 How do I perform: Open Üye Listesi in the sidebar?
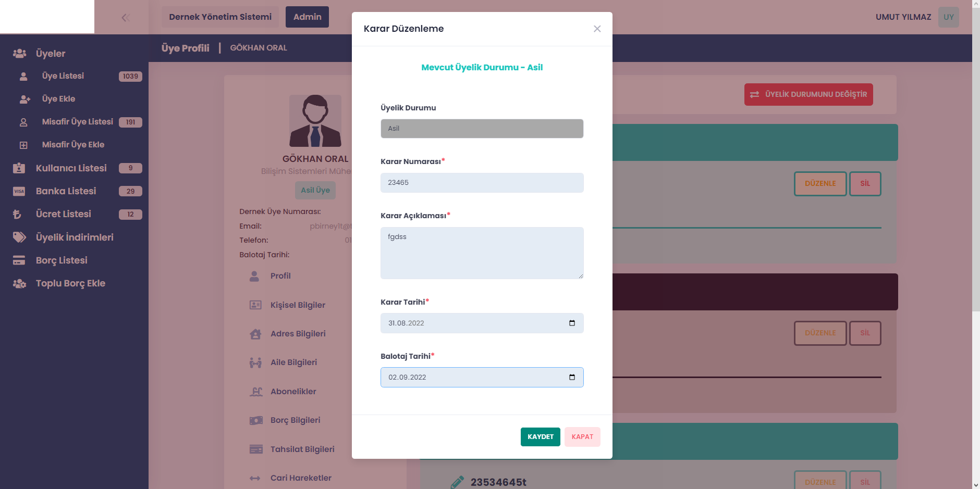63,76
